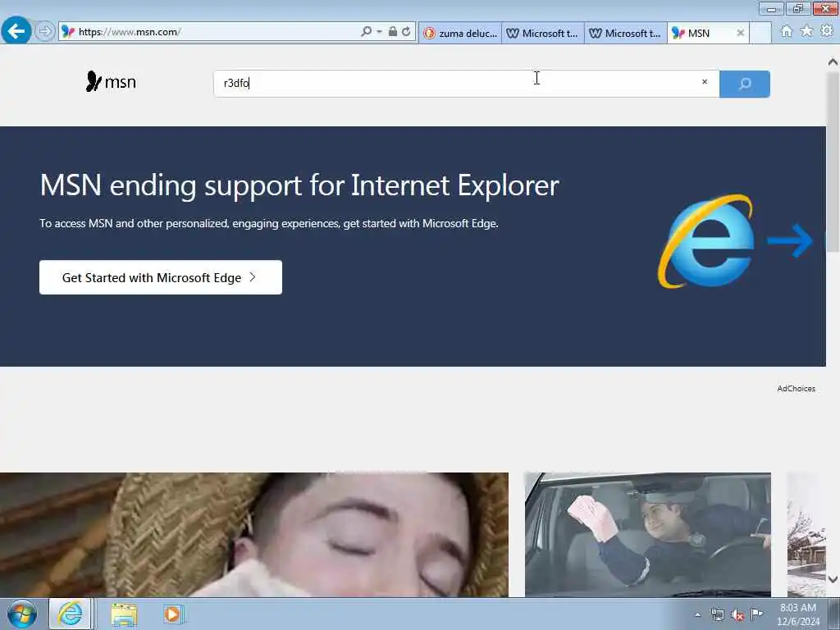Minimize the Internet Explorer window
Image resolution: width=840 pixels, height=630 pixels.
[x=771, y=8]
